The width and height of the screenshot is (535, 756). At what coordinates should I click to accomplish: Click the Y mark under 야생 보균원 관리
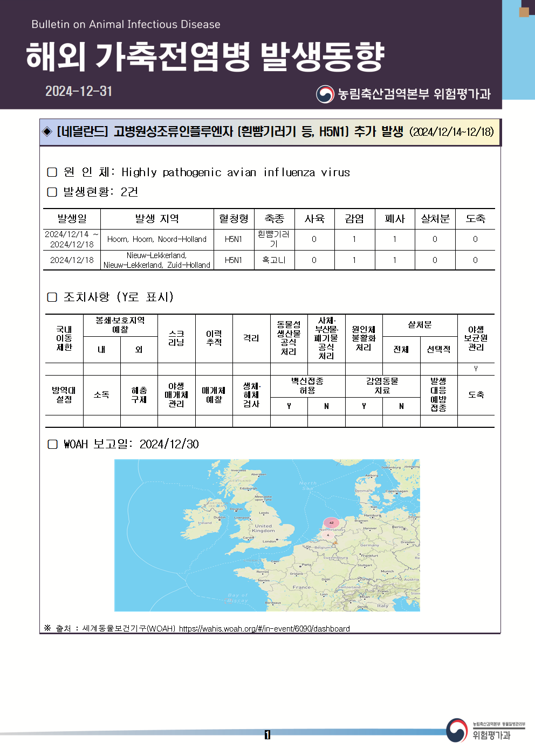click(x=476, y=369)
